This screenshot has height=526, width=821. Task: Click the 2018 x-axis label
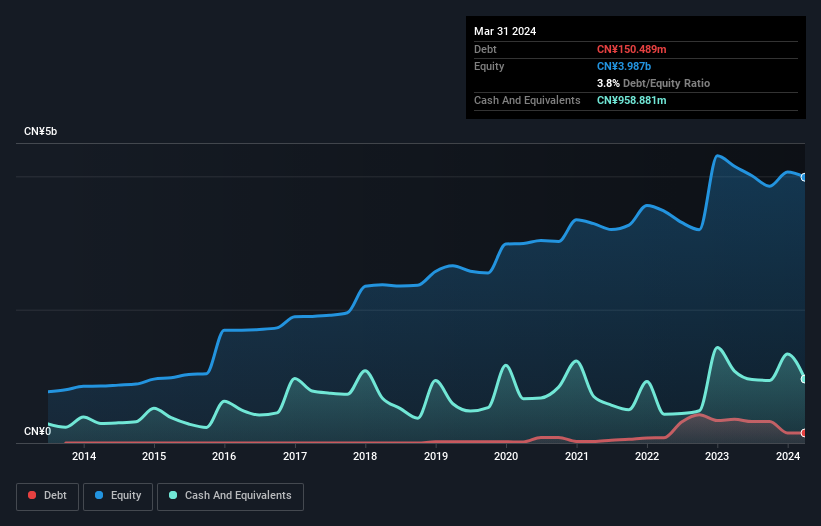365,456
